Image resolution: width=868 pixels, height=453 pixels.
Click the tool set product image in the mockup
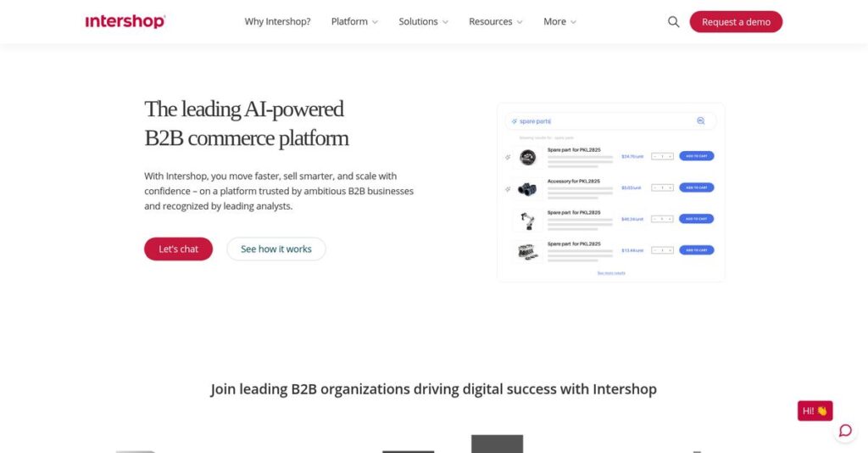pyautogui.click(x=527, y=252)
